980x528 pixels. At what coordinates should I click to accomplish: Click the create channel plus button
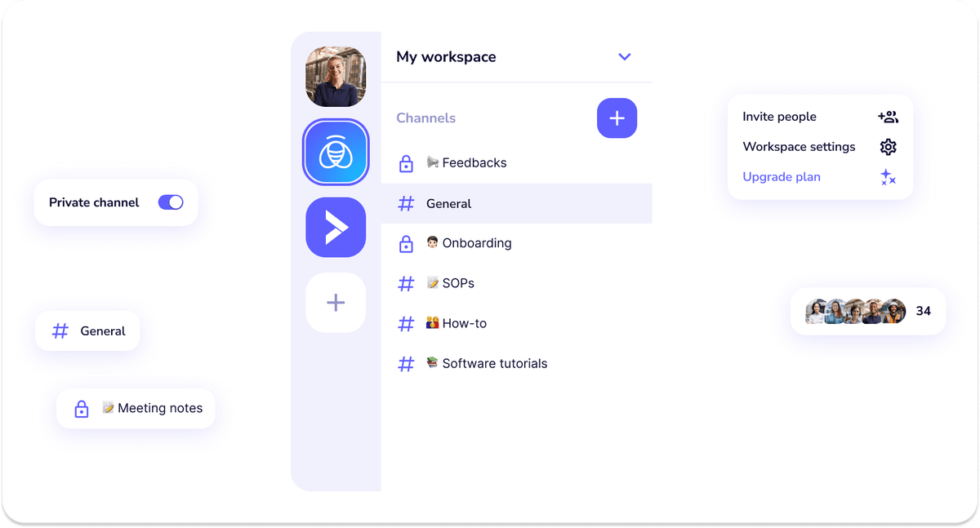tap(617, 118)
